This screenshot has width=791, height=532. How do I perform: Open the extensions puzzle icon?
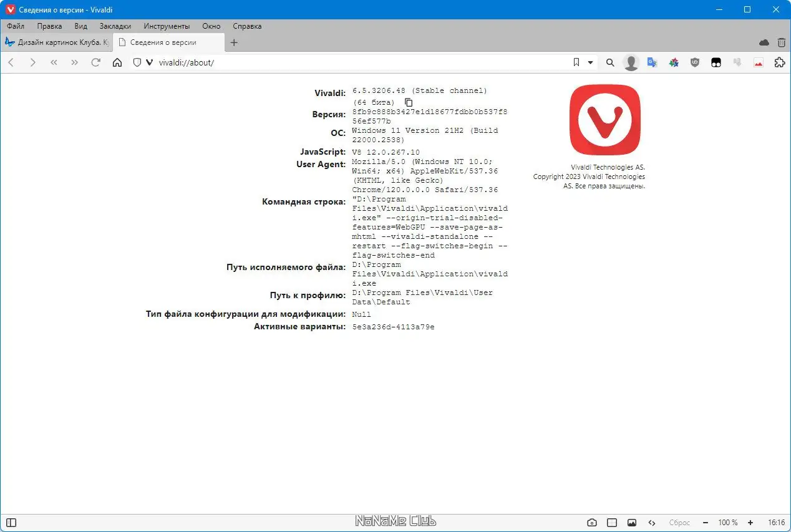pos(780,62)
